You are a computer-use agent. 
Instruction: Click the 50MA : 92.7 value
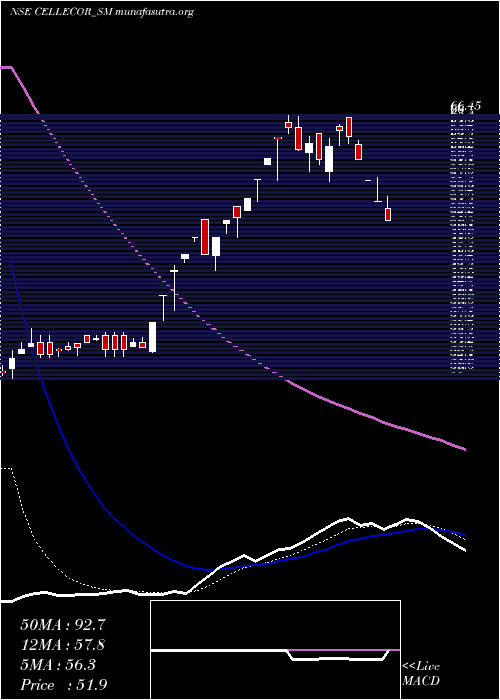pos(63,625)
